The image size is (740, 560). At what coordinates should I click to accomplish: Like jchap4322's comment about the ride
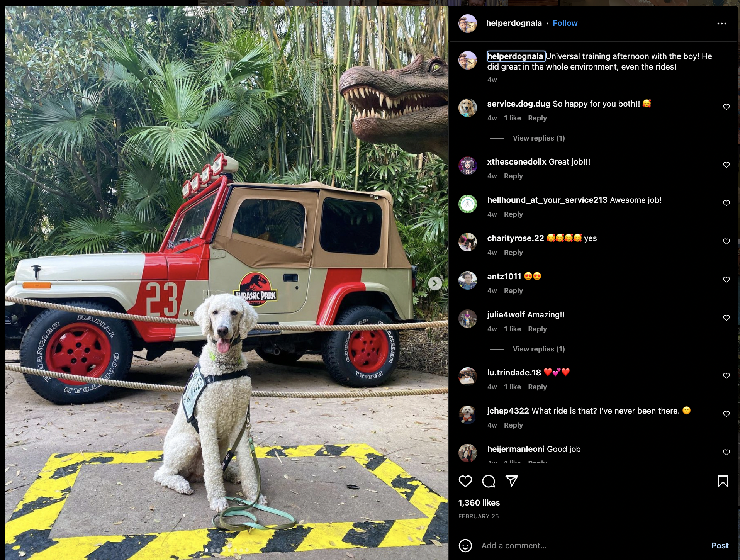point(726,414)
